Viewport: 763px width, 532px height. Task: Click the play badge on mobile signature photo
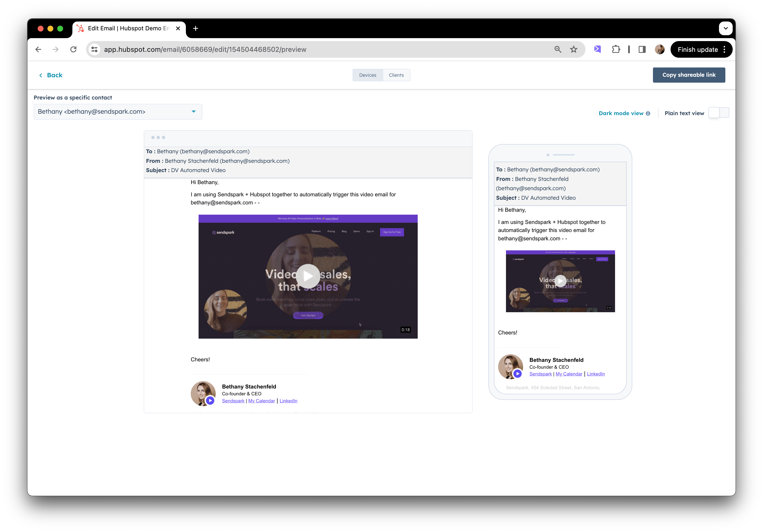517,374
